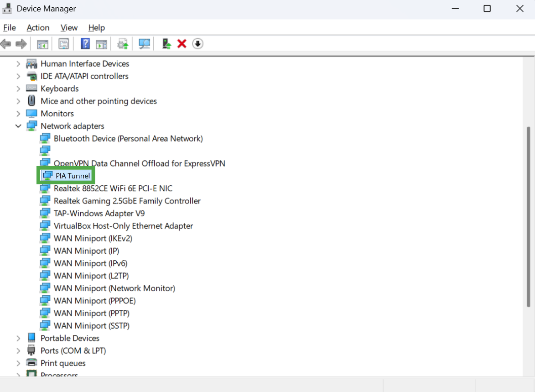Collapse the Network adapters node
Screen dimensions: 535x392
(18, 126)
